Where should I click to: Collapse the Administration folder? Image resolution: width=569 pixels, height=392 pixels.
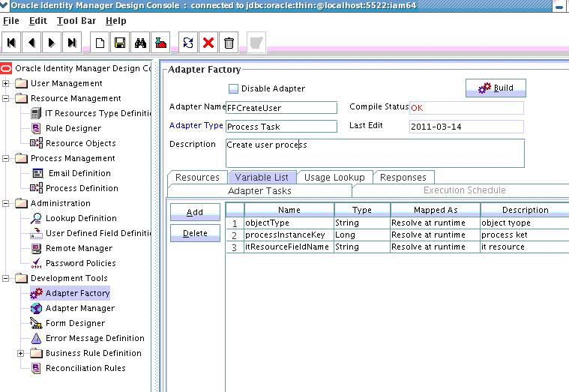[5, 203]
